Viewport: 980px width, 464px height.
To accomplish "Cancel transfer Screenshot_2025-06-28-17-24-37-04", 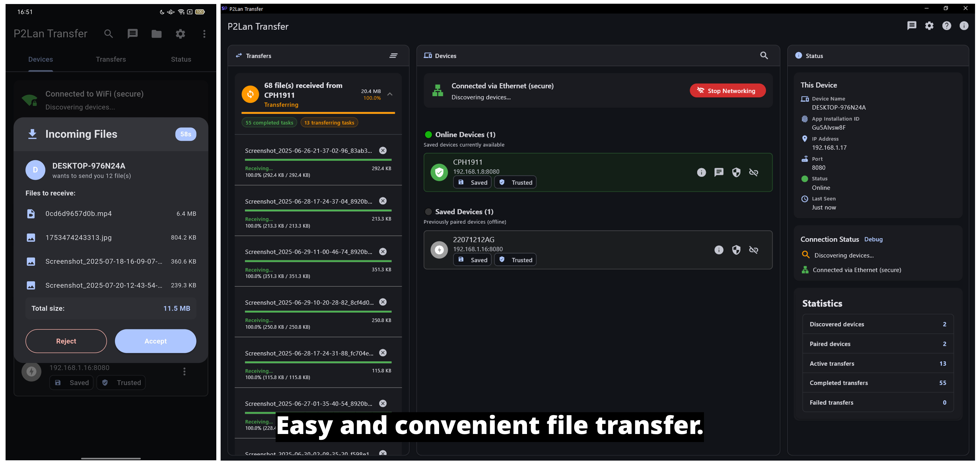I will coord(383,201).
